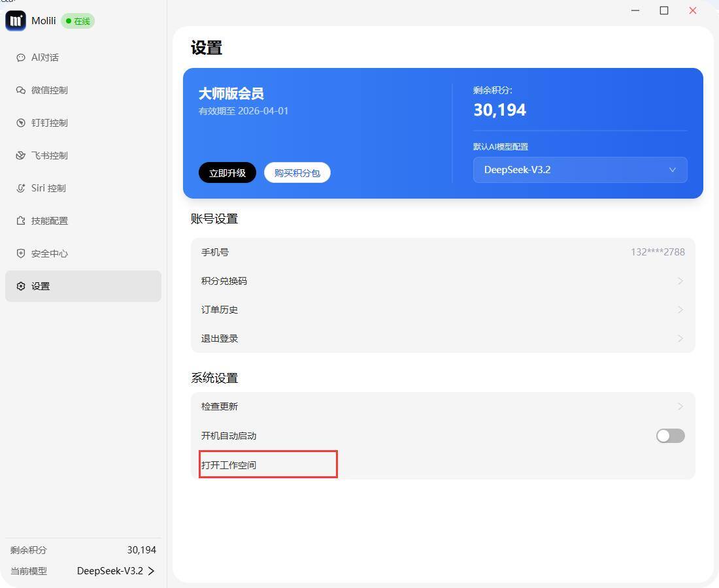The height and width of the screenshot is (588, 719).
Task: Expand the 当前模型 DeepSeek-V3.2 selector
Action: pyautogui.click(x=115, y=570)
